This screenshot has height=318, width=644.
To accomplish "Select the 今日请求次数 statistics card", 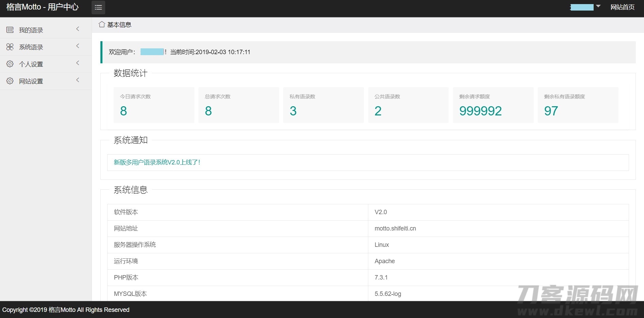I will 154,105.
